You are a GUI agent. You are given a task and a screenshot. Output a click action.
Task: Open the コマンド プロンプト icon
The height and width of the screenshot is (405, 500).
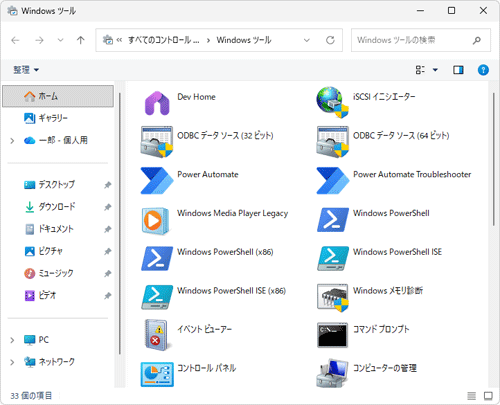pyautogui.click(x=333, y=335)
